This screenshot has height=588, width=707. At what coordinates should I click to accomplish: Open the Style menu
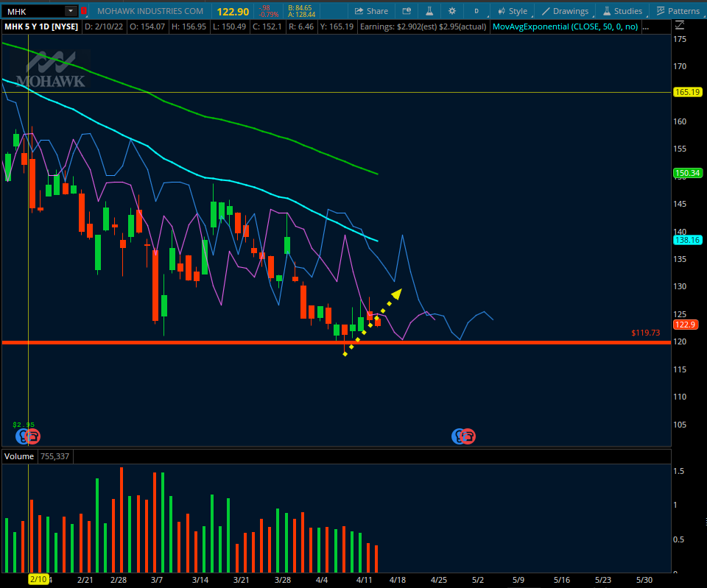pyautogui.click(x=513, y=11)
